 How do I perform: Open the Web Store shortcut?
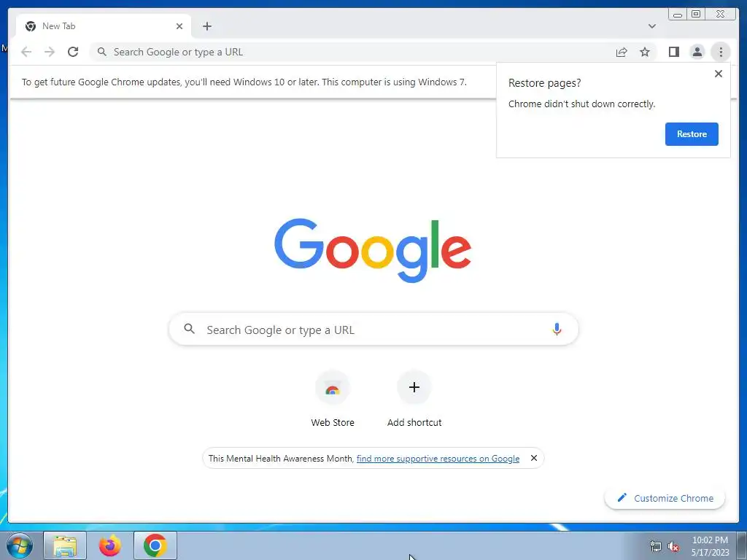(333, 399)
